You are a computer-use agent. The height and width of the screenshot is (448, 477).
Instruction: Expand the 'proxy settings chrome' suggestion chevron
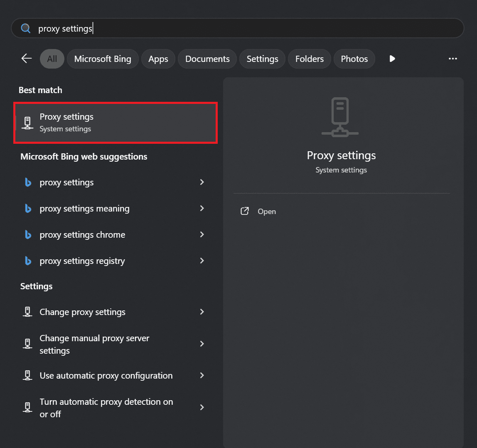(x=202, y=234)
